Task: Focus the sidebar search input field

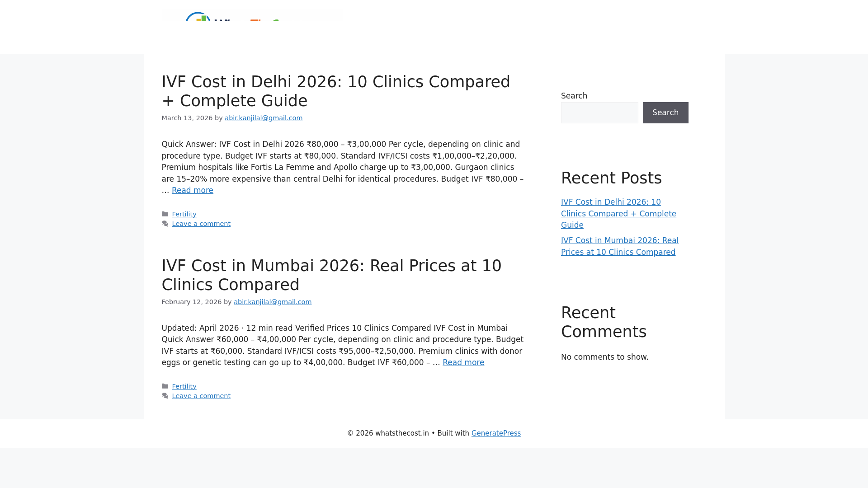Action: point(599,113)
